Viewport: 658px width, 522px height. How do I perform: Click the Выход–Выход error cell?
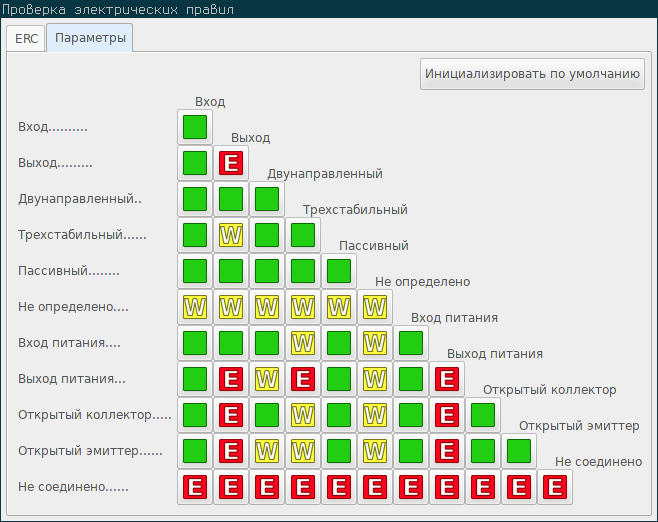[x=231, y=163]
